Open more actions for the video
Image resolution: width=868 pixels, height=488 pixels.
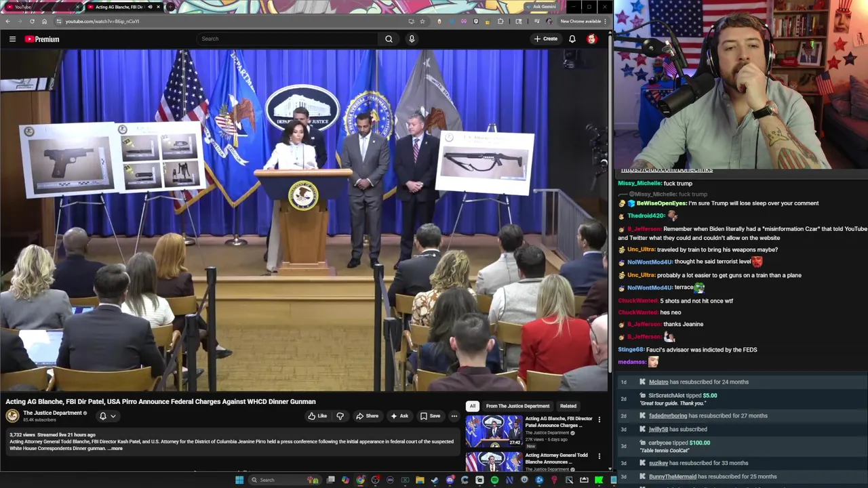pos(454,416)
